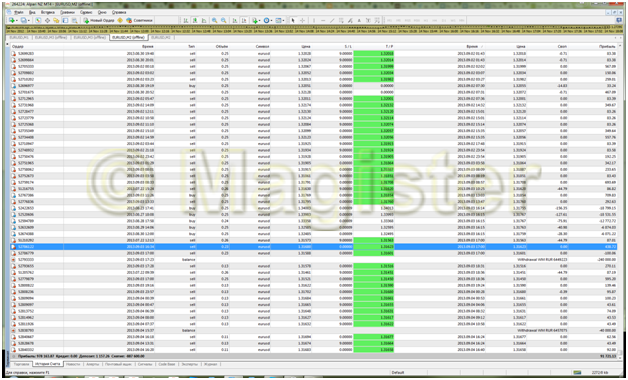Open the Code Base terminal tab
628x380 pixels.
point(167,364)
